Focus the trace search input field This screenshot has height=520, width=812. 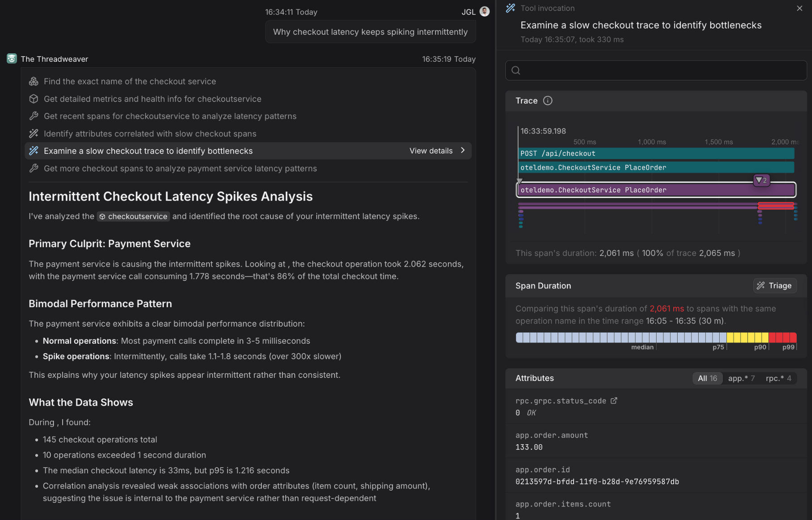(662, 70)
